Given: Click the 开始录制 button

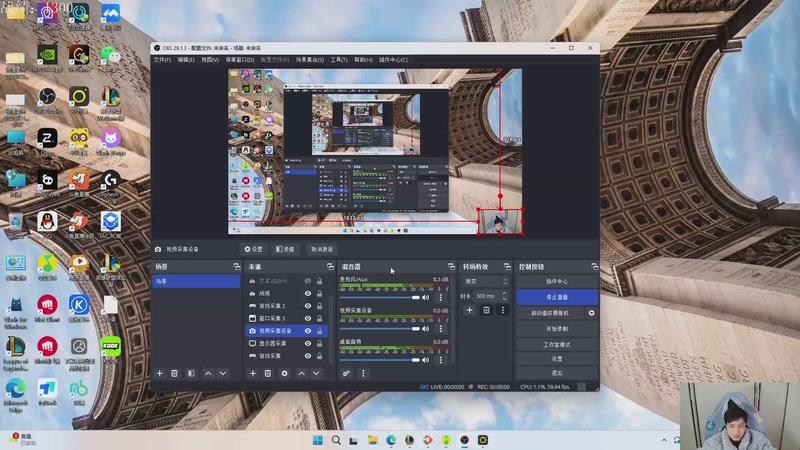Looking at the screenshot, I should (557, 329).
